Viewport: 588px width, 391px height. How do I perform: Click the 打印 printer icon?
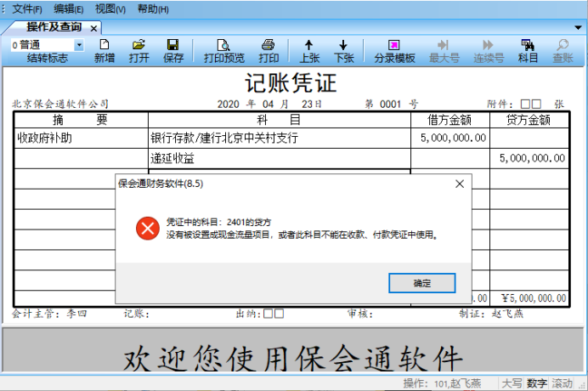click(269, 50)
